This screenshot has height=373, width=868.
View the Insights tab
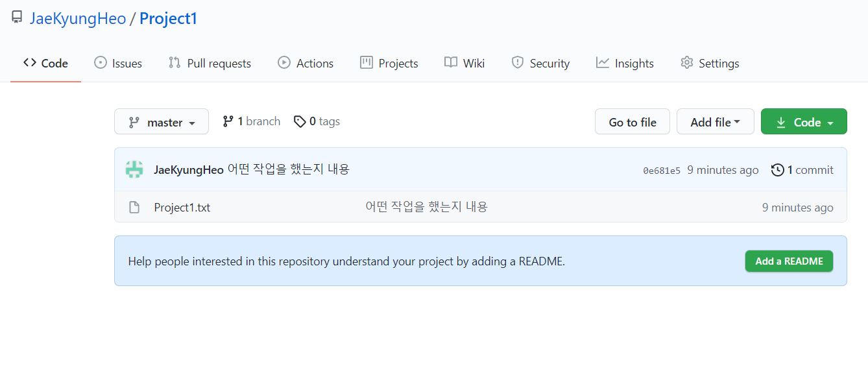tap(625, 63)
